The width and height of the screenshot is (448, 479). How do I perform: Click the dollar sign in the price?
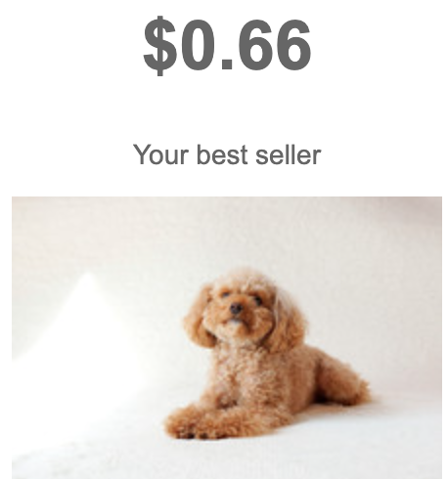coord(159,46)
